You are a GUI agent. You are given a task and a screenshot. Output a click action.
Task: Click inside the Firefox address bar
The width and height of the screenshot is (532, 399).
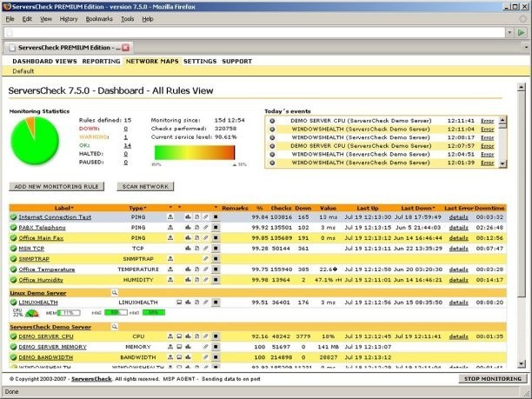point(255,32)
